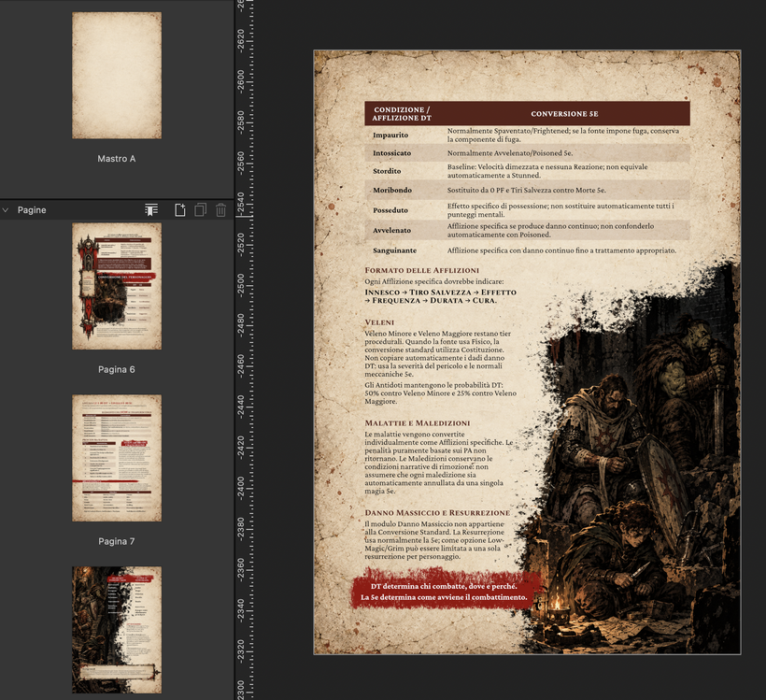The width and height of the screenshot is (766, 700).
Task: Click the vertical ruler at -2500
Action: [x=243, y=284]
